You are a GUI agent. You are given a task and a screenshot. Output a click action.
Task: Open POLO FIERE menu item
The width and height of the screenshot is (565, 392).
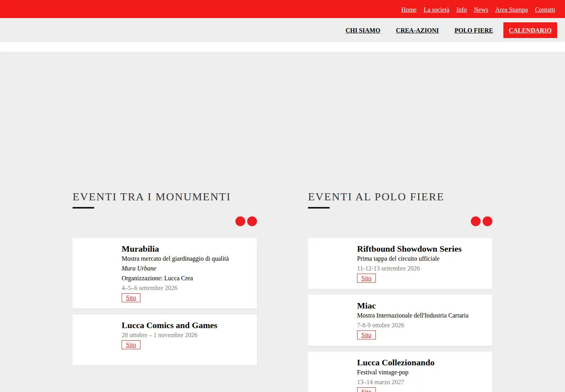click(474, 30)
